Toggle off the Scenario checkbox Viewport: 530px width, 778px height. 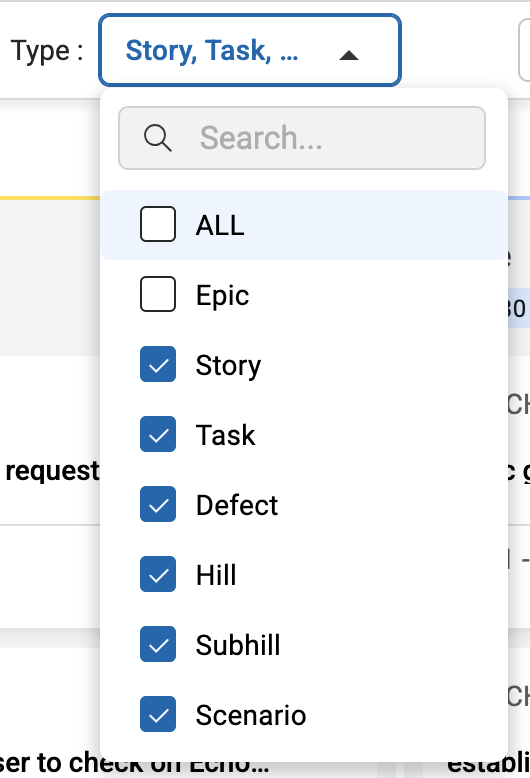[158, 714]
